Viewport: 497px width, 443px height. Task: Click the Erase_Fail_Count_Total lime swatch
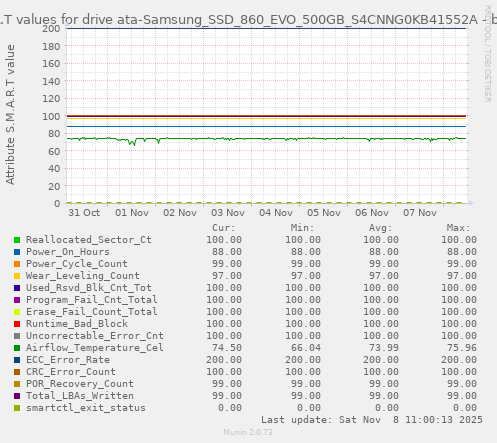tap(17, 312)
